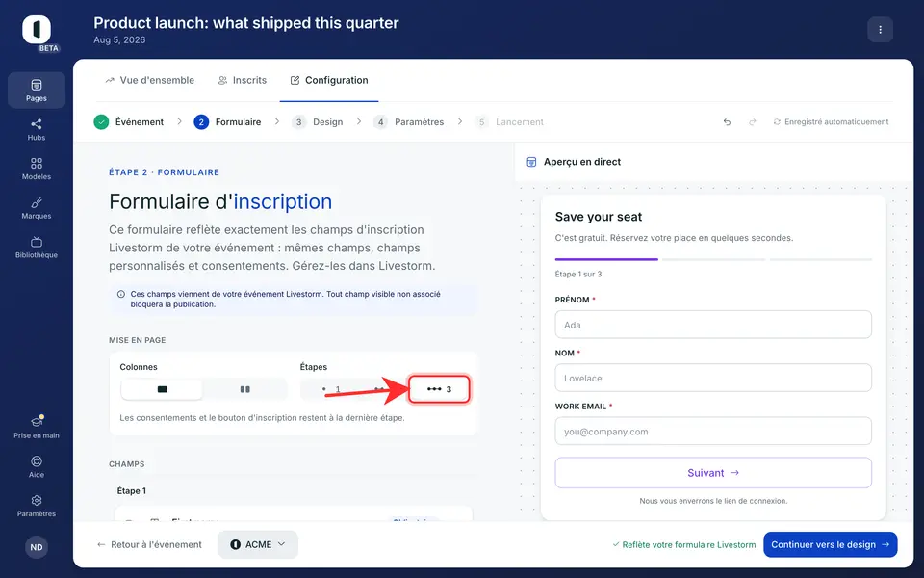Go to the Design step
Screen dimensions: 924x578
317,122
